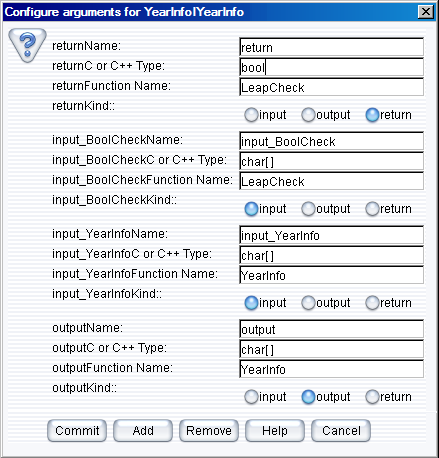The height and width of the screenshot is (458, 439).
Task: Close the Configure arguments dialog
Action: (426, 12)
